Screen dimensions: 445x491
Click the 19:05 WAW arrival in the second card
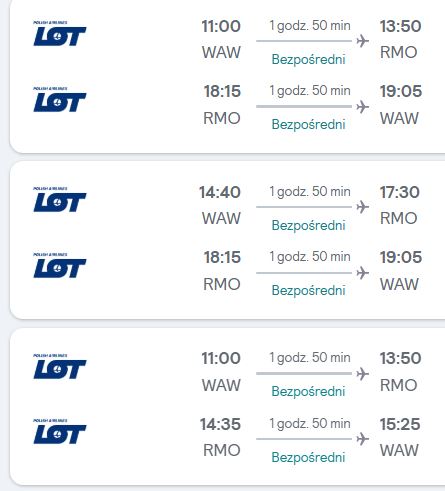tap(401, 257)
